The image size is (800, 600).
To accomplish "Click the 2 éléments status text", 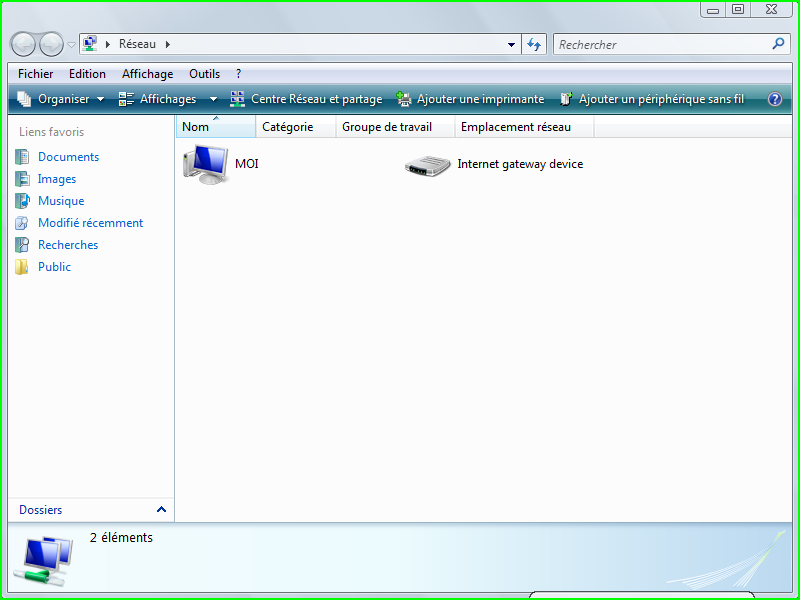I will (x=121, y=537).
